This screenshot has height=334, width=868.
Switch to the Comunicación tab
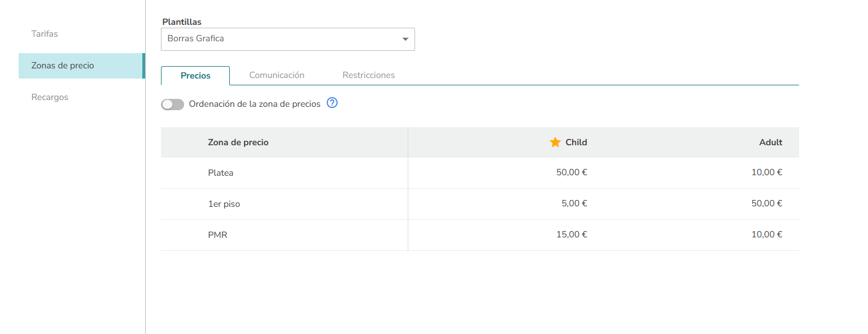tap(277, 75)
